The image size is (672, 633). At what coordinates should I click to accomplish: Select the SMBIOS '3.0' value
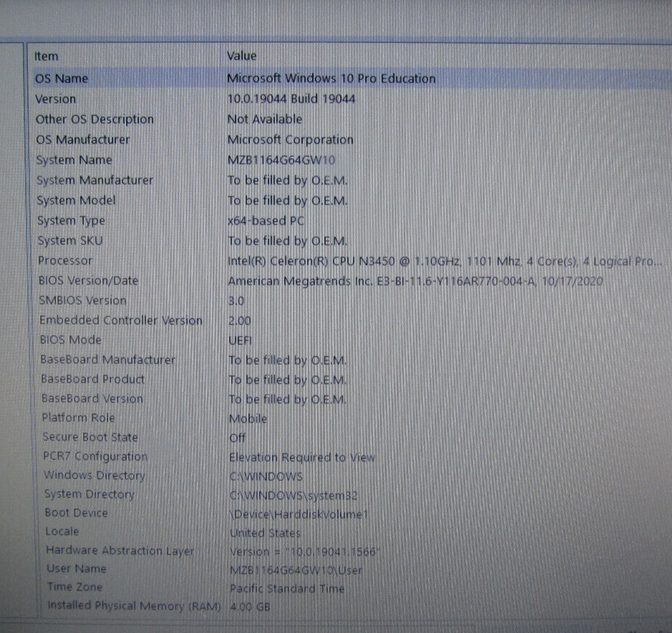click(x=236, y=301)
